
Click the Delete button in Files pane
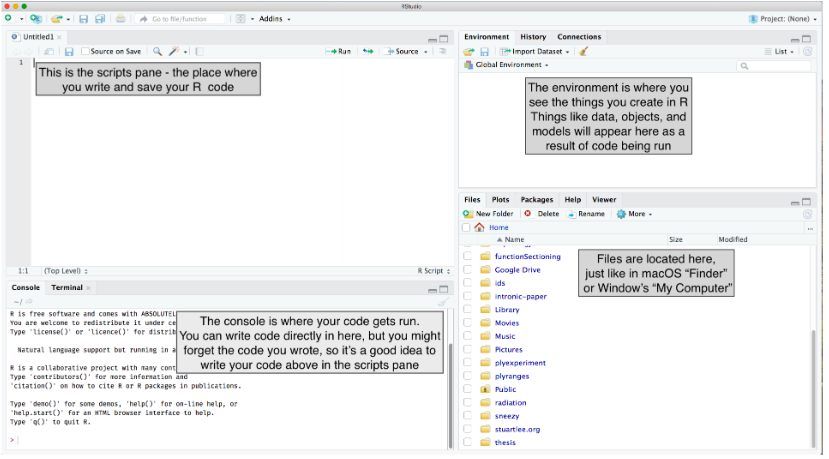point(541,214)
